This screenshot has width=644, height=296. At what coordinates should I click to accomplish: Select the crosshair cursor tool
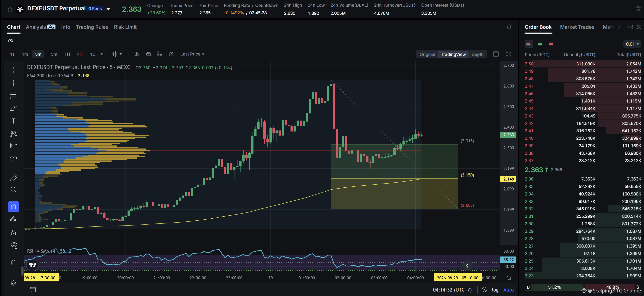click(14, 70)
